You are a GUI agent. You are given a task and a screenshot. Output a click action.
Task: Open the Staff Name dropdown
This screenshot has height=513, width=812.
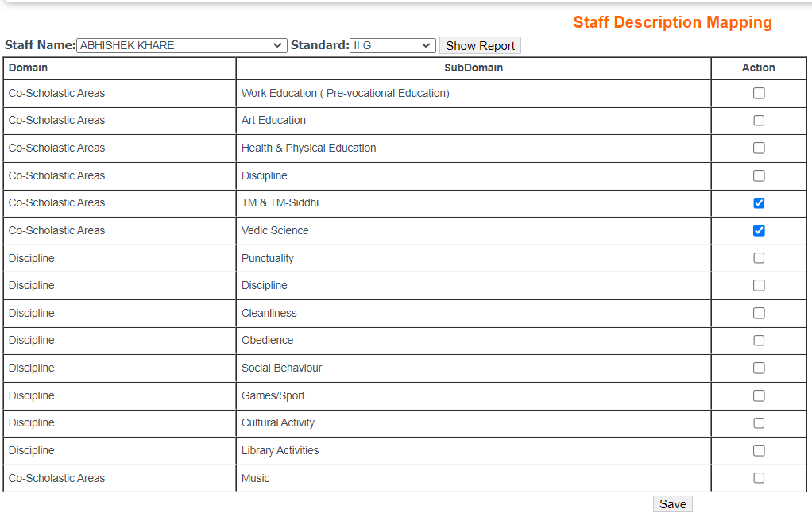pyautogui.click(x=182, y=45)
